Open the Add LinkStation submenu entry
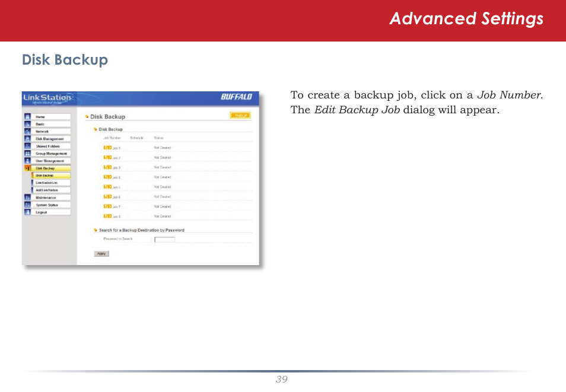This screenshot has height=392, width=566. point(51,190)
